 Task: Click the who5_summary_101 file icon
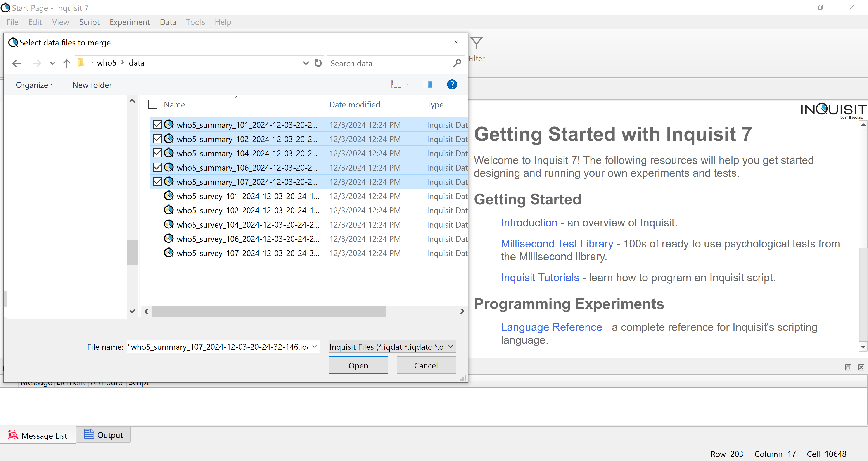coord(168,124)
